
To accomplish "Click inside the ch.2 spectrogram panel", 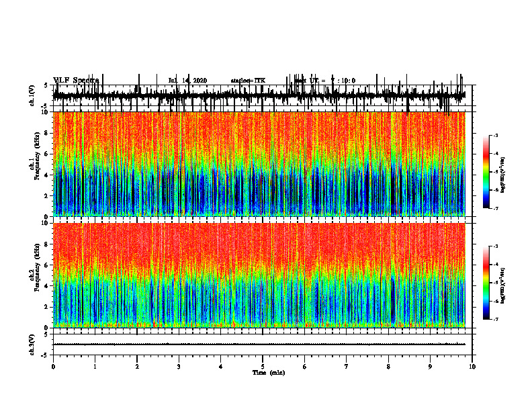I will (259, 275).
